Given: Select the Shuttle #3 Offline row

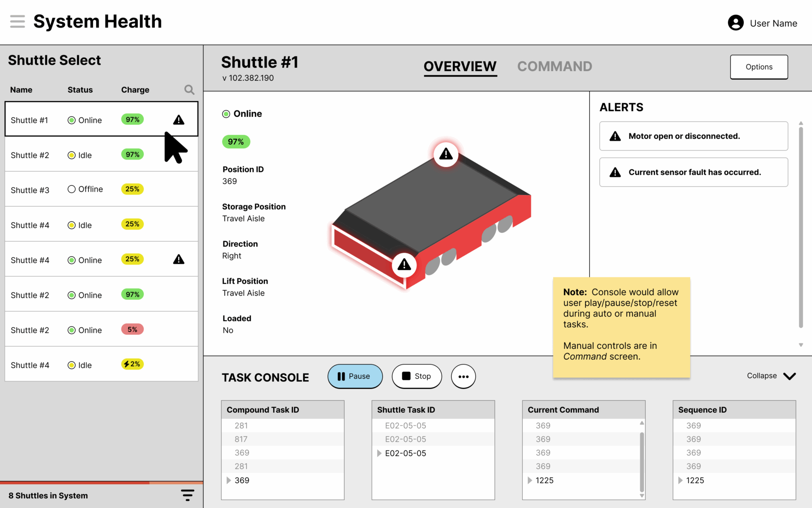Looking at the screenshot, I should pyautogui.click(x=101, y=189).
